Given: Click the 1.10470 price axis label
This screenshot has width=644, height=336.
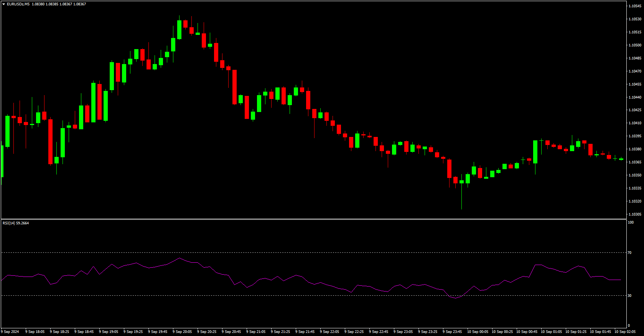Looking at the screenshot, I should 635,71.
